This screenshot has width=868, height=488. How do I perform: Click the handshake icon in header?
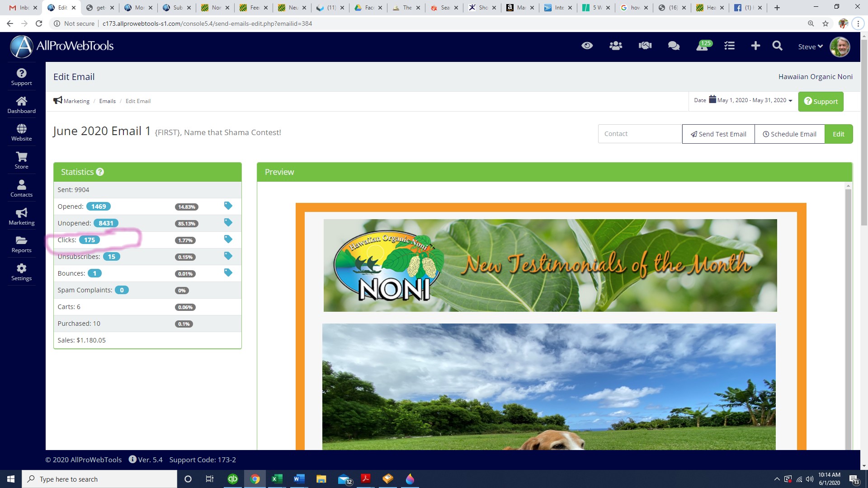(645, 46)
